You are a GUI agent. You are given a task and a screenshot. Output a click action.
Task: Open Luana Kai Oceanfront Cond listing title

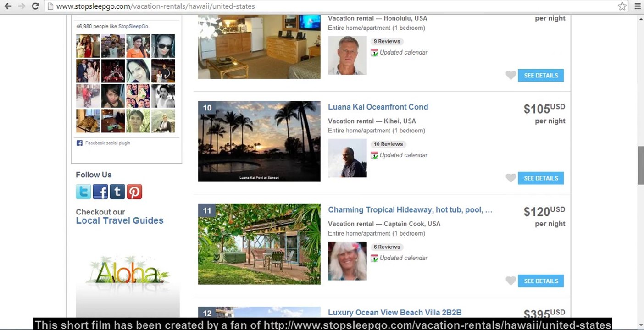point(378,107)
